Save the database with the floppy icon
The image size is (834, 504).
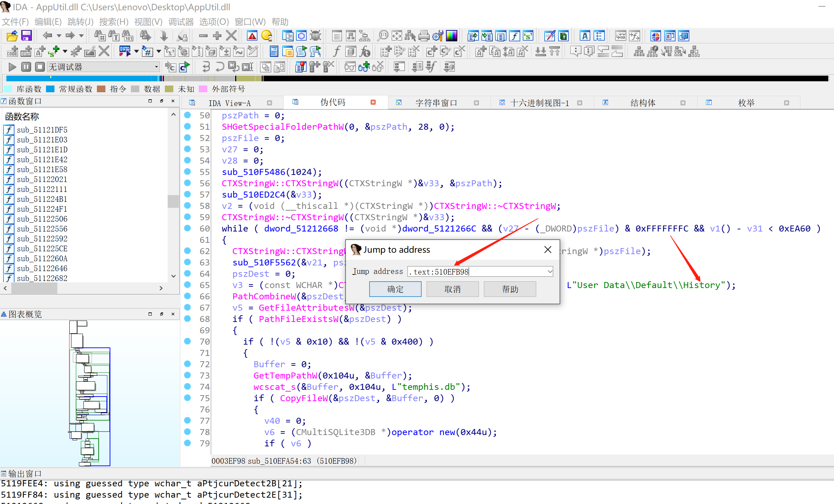point(27,36)
